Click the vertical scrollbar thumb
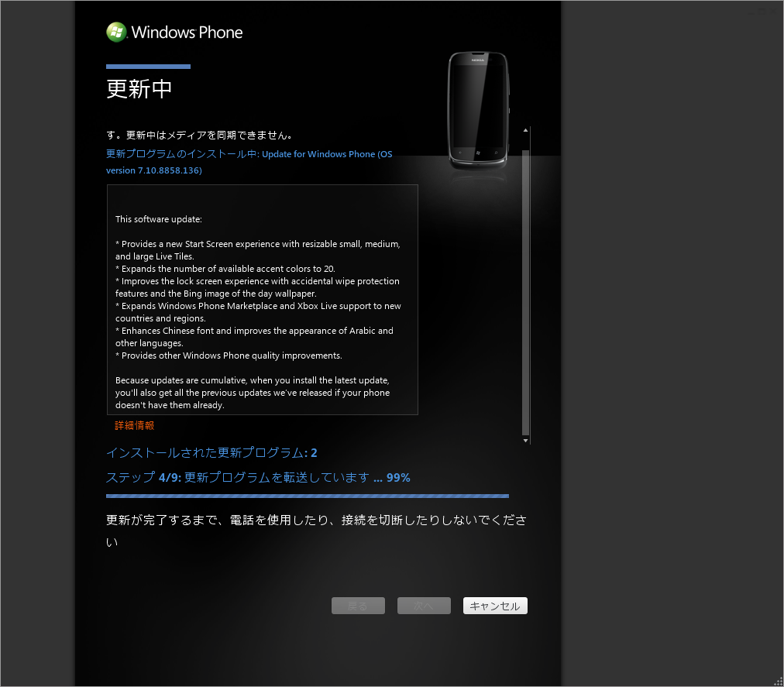 [525, 293]
